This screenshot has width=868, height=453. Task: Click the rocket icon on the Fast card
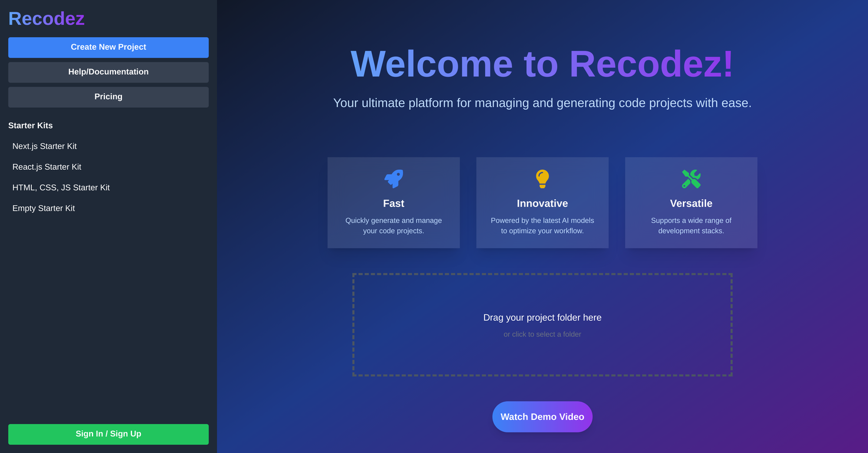click(x=393, y=179)
